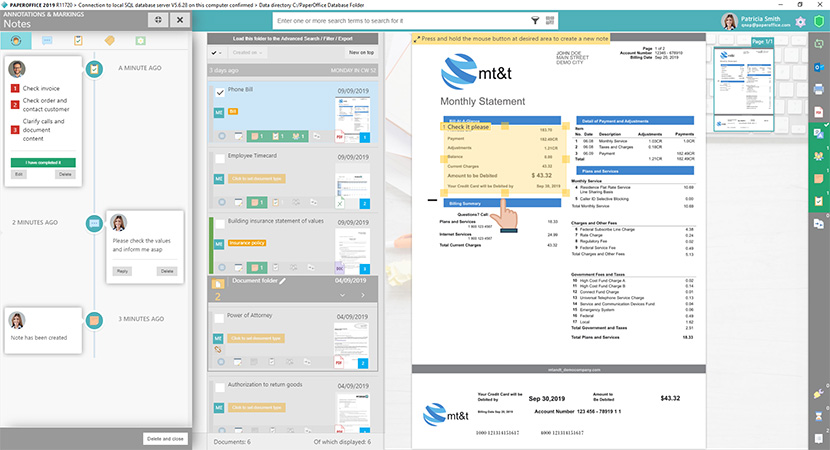Reply to 'Please check the values' comment
The width and height of the screenshot is (830, 450).
click(122, 271)
